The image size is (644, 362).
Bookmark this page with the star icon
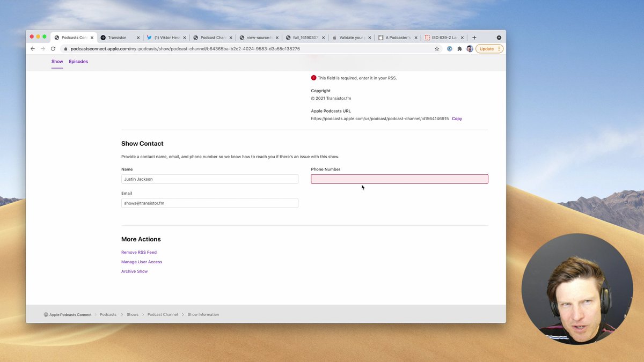click(437, 49)
